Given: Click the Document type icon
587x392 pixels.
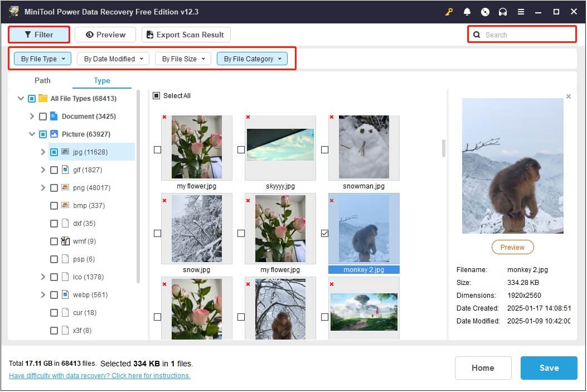Looking at the screenshot, I should click(x=54, y=116).
